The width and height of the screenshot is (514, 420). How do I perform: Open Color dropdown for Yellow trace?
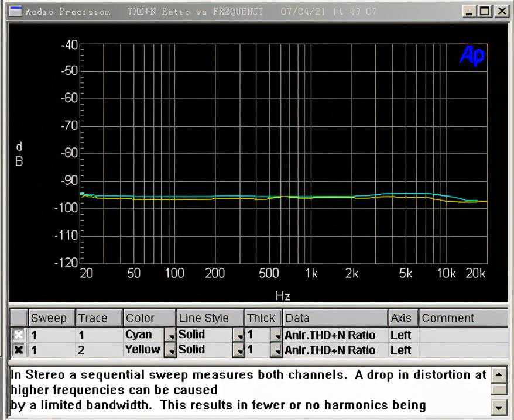click(169, 350)
